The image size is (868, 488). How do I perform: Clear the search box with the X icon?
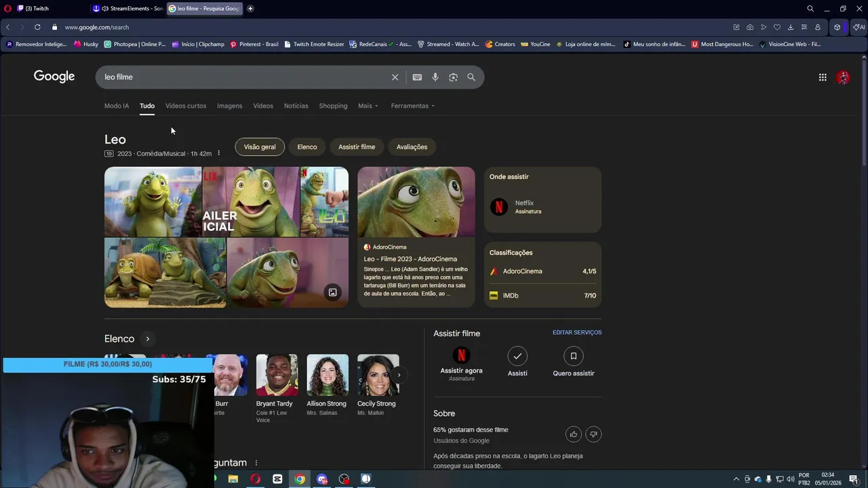395,77
